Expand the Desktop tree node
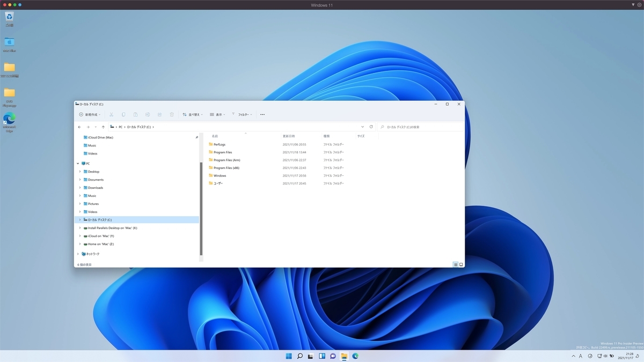The image size is (644, 362). pyautogui.click(x=80, y=172)
